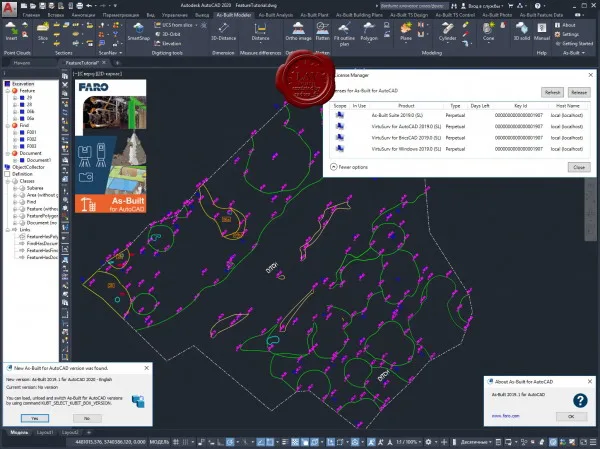Expand the F001 find node

point(15,132)
